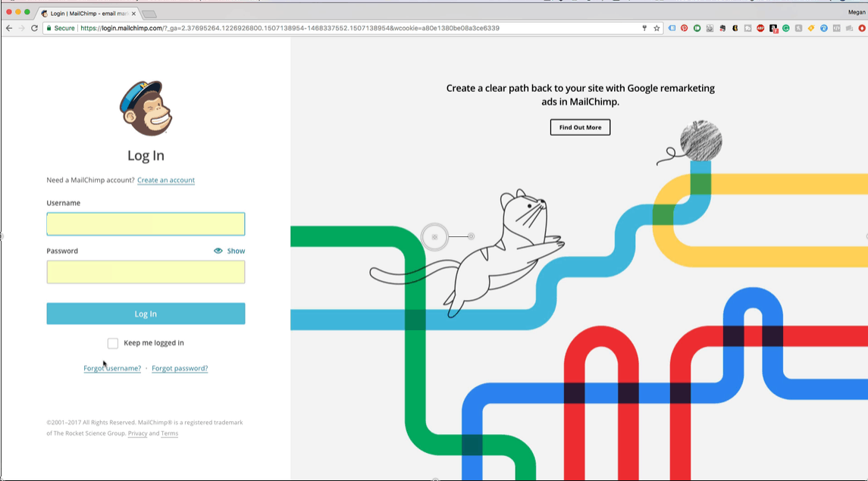Click the blue circular R extension icon
This screenshot has width=868, height=481.
click(x=824, y=28)
